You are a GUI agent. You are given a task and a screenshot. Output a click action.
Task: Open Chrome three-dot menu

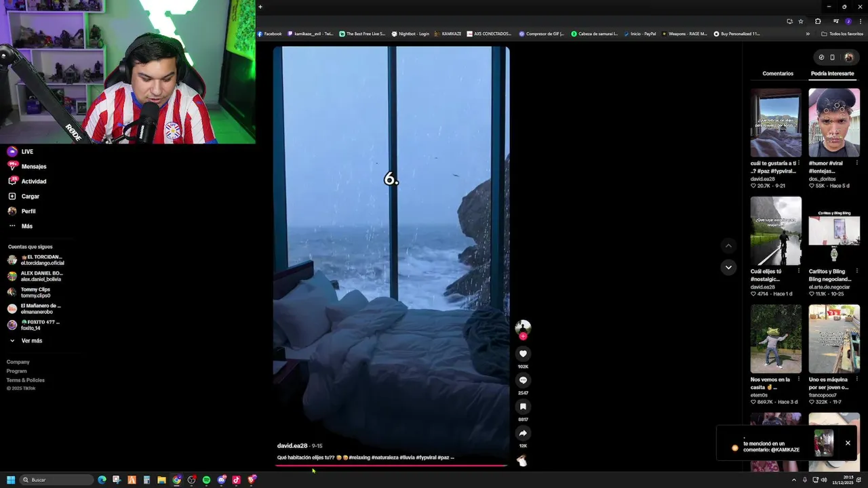[860, 21]
